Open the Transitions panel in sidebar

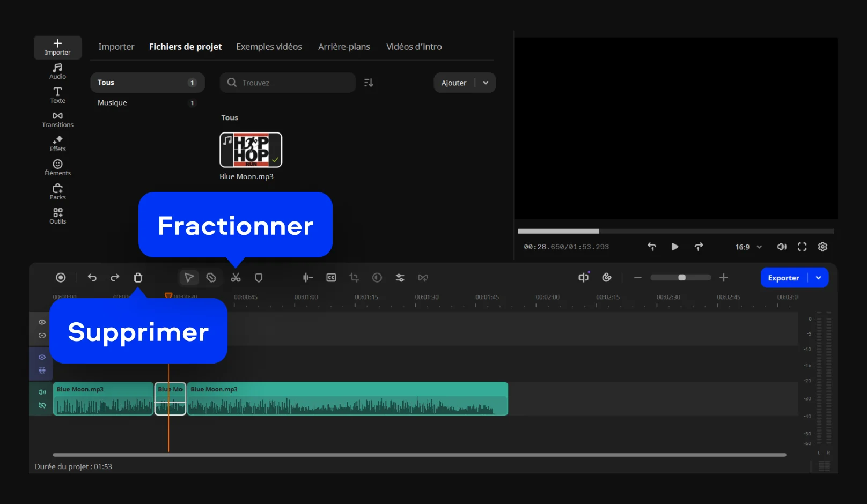57,120
